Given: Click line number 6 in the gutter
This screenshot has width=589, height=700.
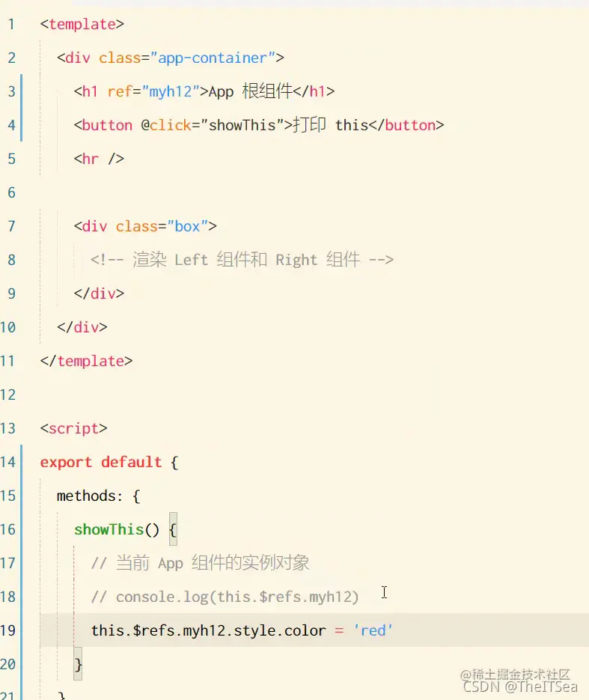Looking at the screenshot, I should 12,193.
